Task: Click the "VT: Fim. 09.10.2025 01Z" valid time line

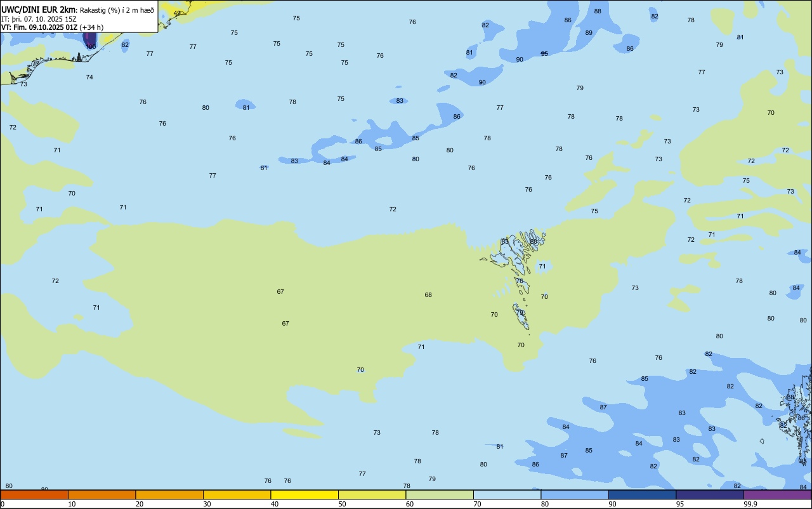Action: tap(39, 27)
